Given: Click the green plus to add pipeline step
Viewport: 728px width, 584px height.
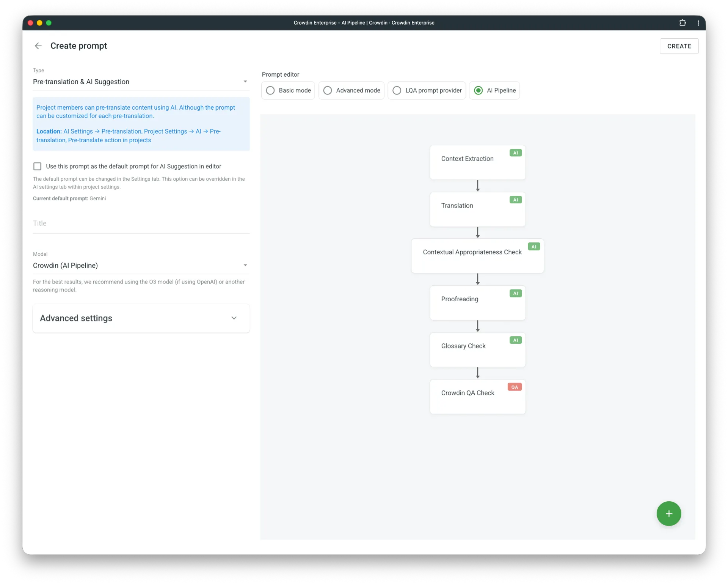Looking at the screenshot, I should (668, 513).
